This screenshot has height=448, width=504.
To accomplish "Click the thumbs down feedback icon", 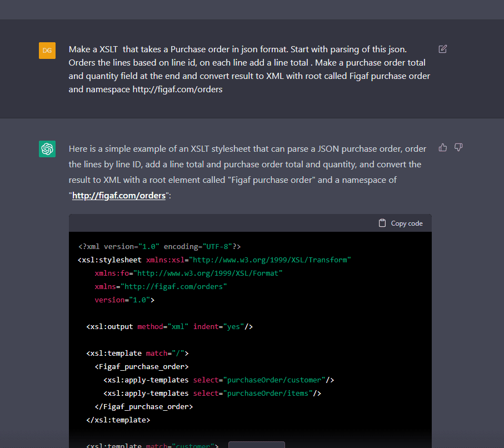I will point(458,148).
